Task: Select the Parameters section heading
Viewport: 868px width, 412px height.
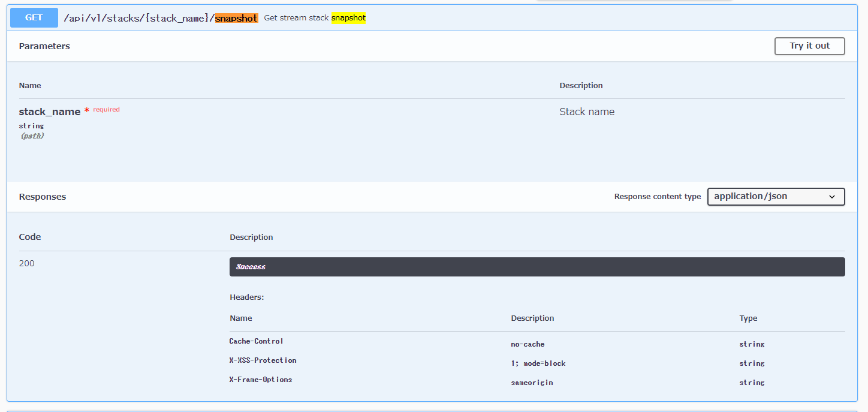Action: tap(44, 46)
